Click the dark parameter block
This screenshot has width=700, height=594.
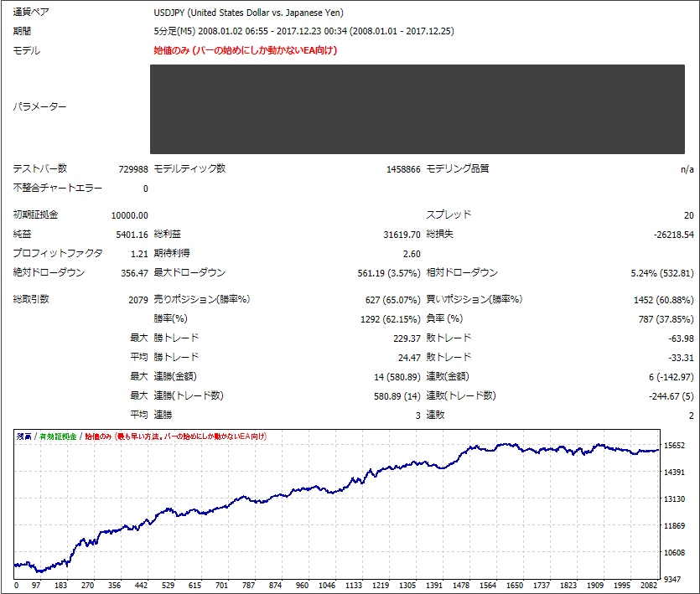click(417, 110)
